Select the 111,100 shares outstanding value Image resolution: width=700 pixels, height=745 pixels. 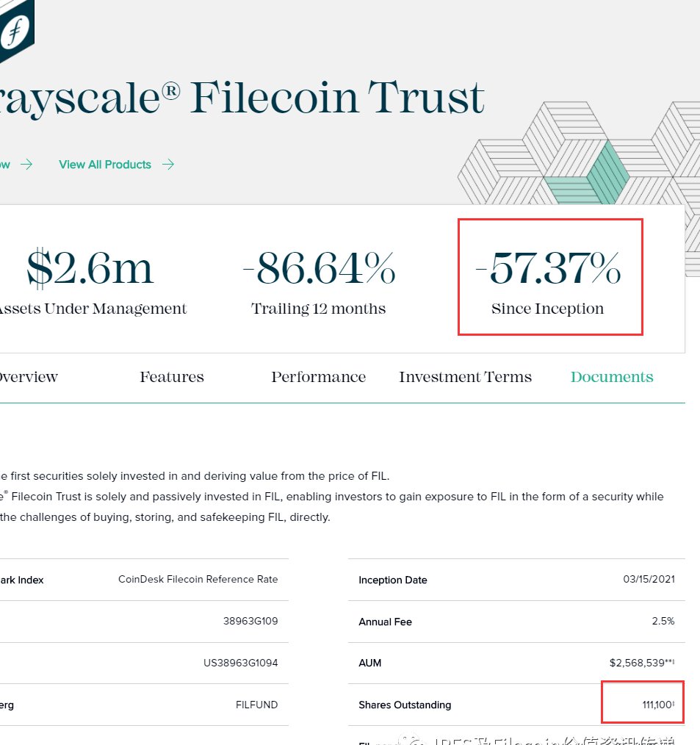coord(657,705)
